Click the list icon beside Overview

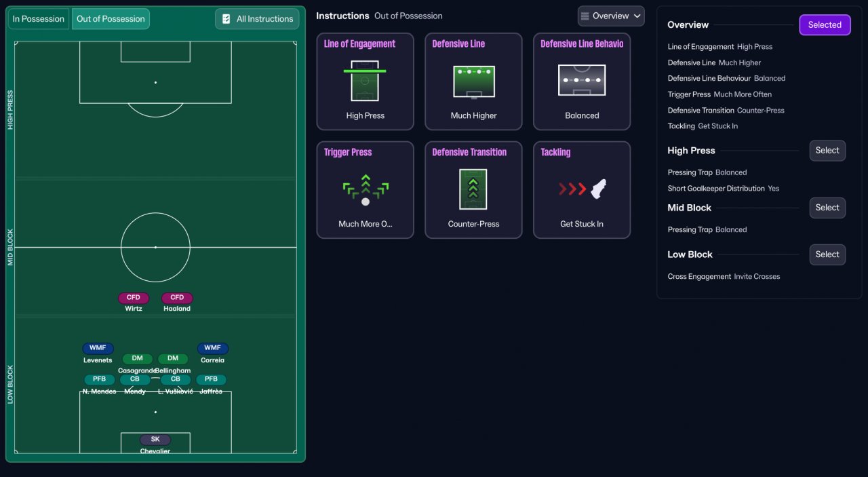585,16
